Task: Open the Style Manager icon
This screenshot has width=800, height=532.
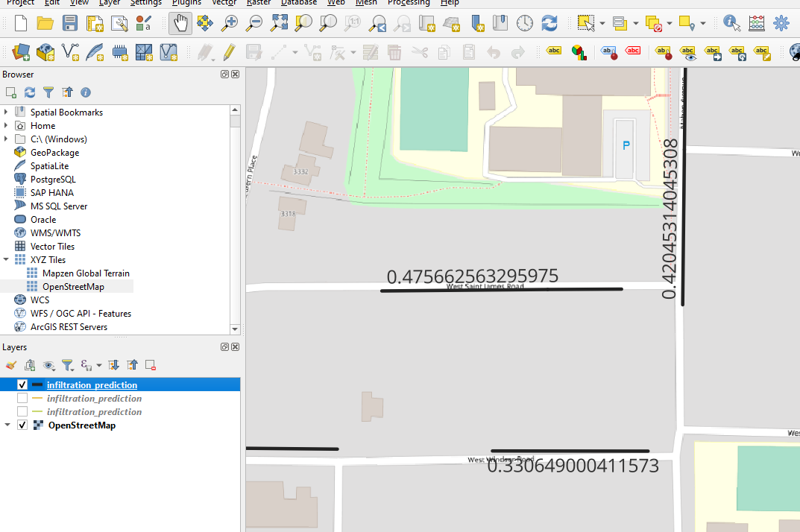Action: pyautogui.click(x=144, y=23)
